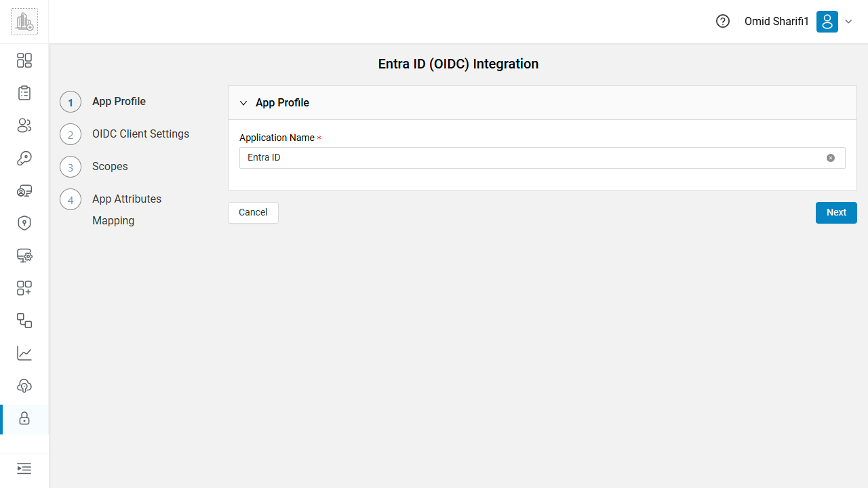Click the Next button
Screen dimensions: 868x488
[836, 213]
